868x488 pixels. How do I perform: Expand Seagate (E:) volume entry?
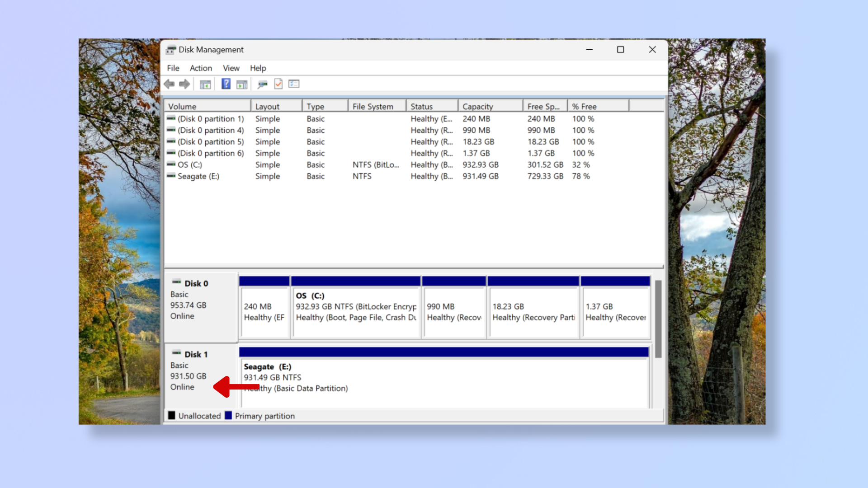198,176
